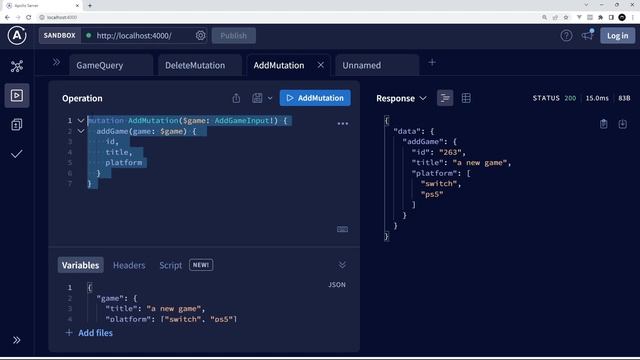The image size is (640, 360).
Task: Click browser back arrow
Action: tap(7, 17)
